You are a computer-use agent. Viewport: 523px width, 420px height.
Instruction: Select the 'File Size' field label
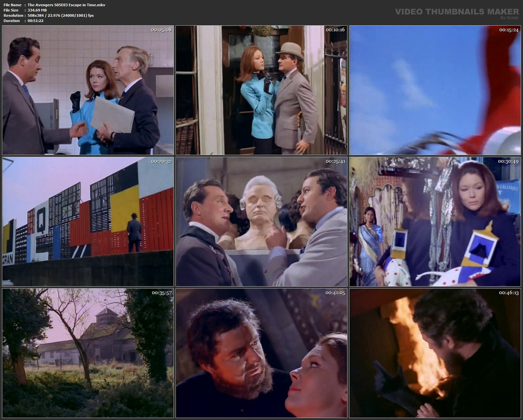pyautogui.click(x=11, y=10)
